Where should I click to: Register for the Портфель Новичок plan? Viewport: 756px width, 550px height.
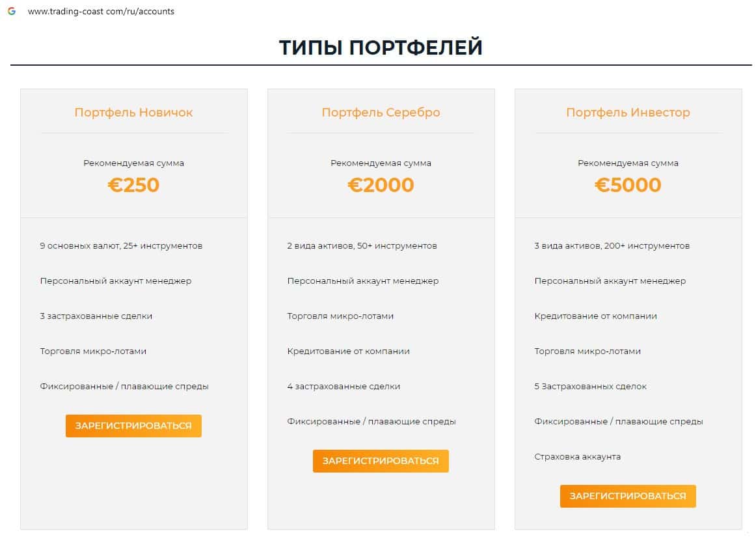tap(133, 426)
